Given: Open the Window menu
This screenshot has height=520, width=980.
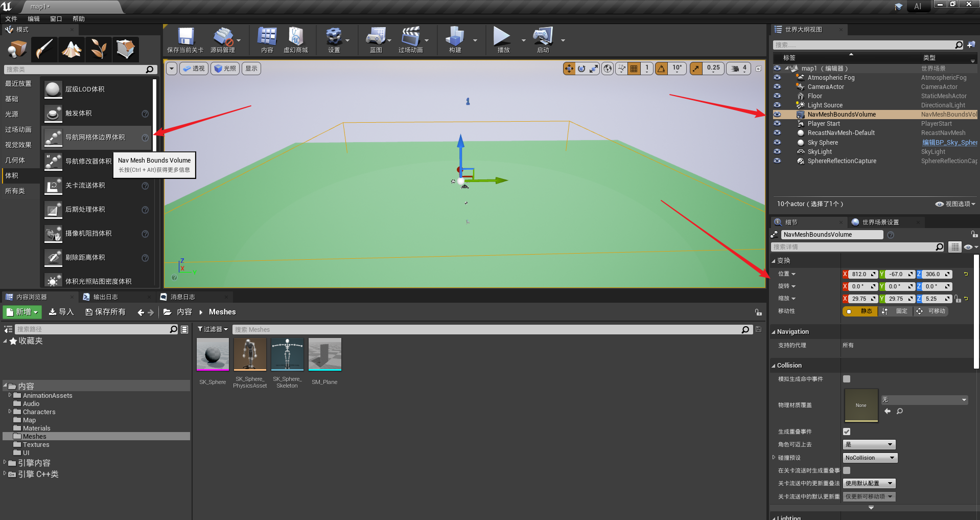Looking at the screenshot, I should [56, 19].
